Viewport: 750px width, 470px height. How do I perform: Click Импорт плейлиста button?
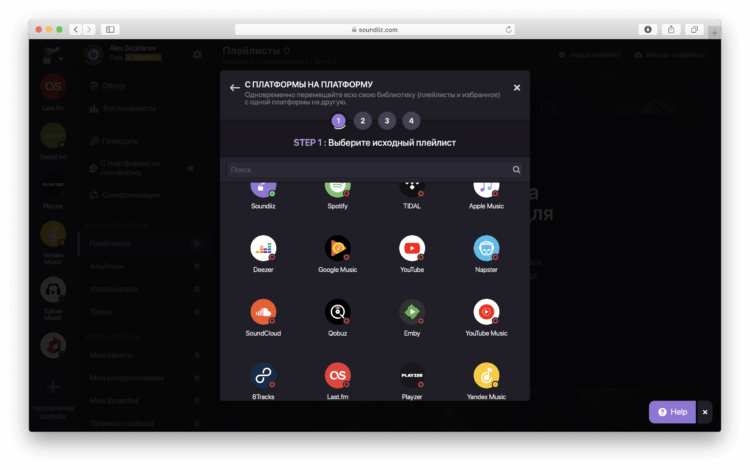670,55
